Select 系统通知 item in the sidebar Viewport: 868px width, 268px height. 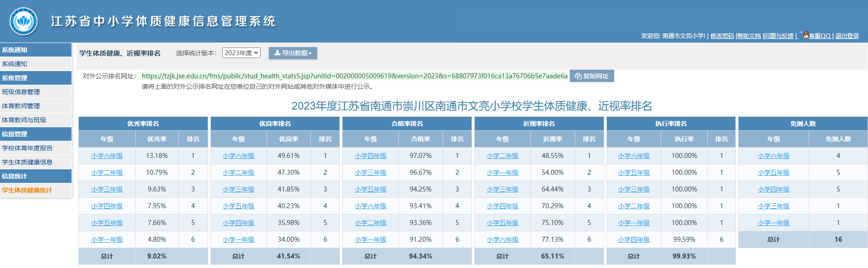(x=36, y=64)
